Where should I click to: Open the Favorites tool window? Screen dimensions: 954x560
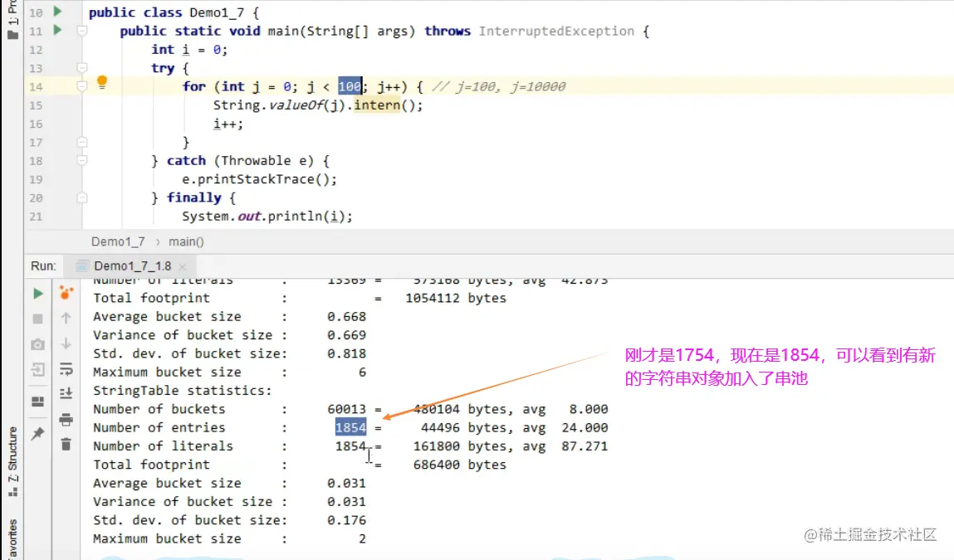pos(12,538)
